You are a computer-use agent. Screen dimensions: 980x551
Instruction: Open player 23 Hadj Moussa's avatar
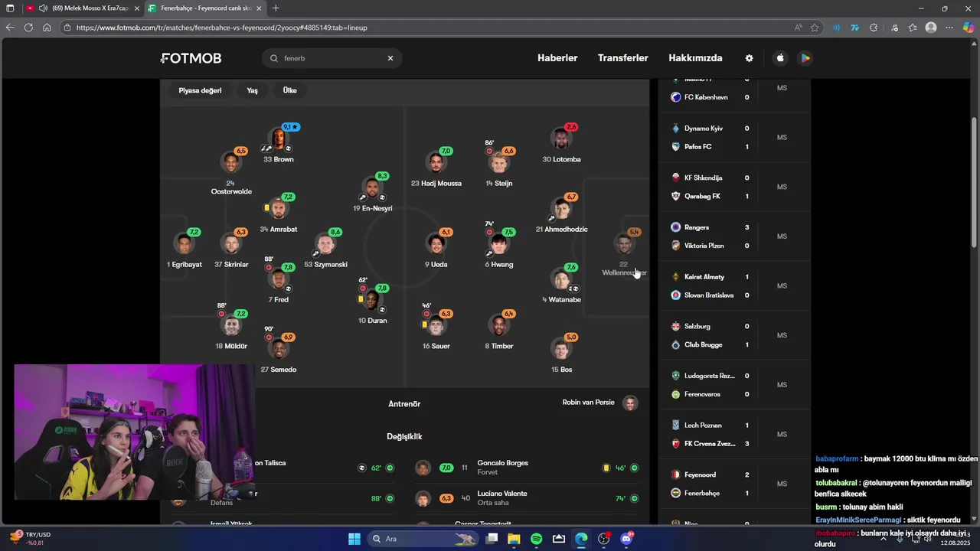tap(436, 163)
